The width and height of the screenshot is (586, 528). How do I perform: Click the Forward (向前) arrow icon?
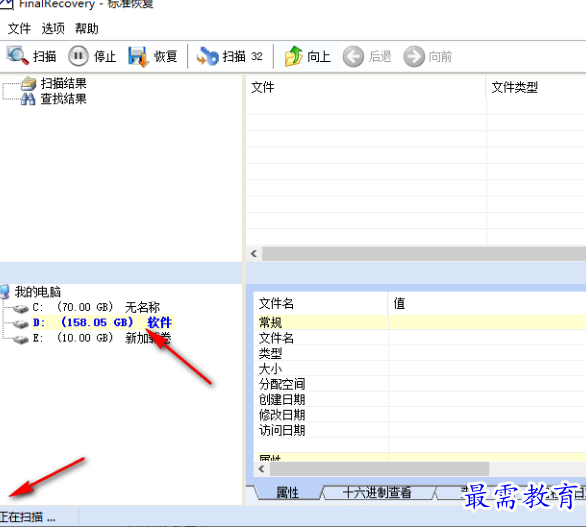pyautogui.click(x=414, y=57)
